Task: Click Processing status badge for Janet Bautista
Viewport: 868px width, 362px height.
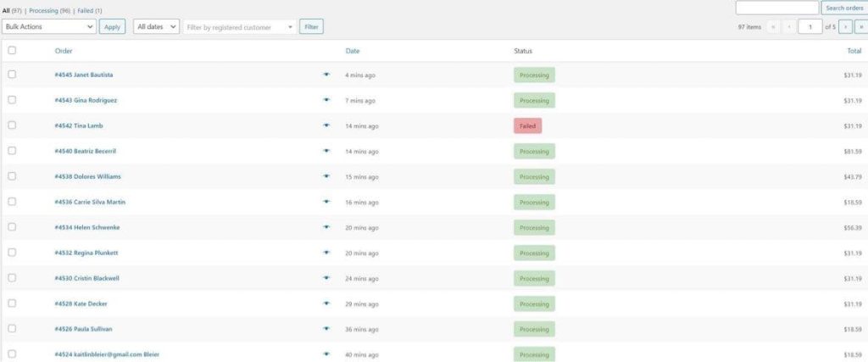Action: pyautogui.click(x=534, y=75)
